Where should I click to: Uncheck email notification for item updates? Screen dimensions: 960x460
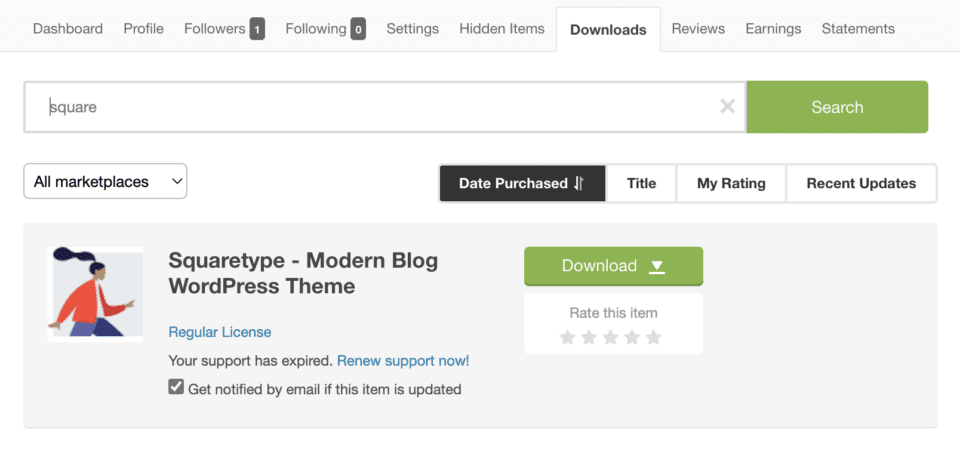[x=176, y=388]
